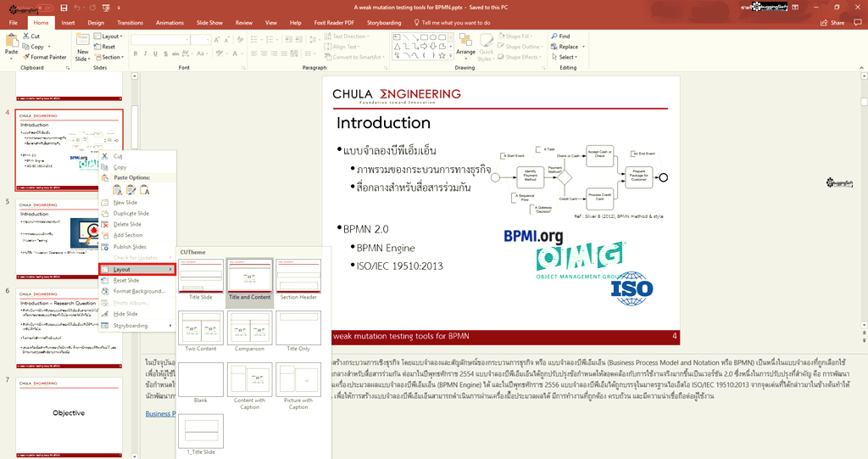Click the font name combo box

159,40
